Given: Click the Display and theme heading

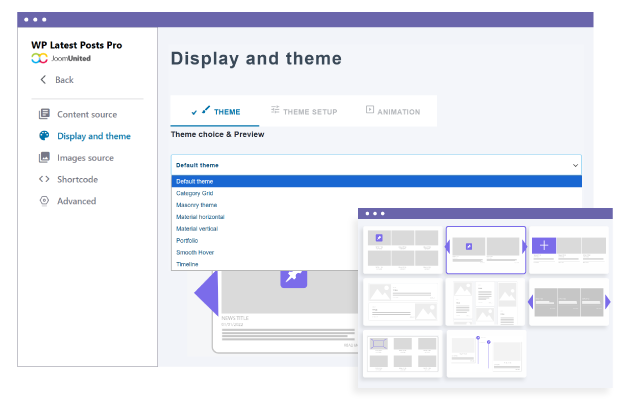Looking at the screenshot, I should 256,59.
